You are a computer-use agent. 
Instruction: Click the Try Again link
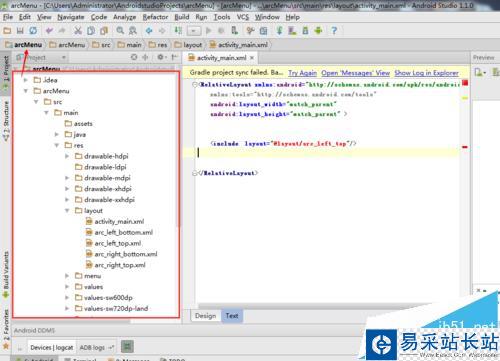302,73
